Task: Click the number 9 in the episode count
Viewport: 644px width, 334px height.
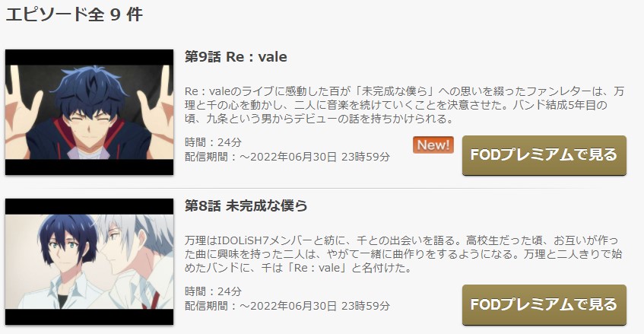Action: point(115,15)
